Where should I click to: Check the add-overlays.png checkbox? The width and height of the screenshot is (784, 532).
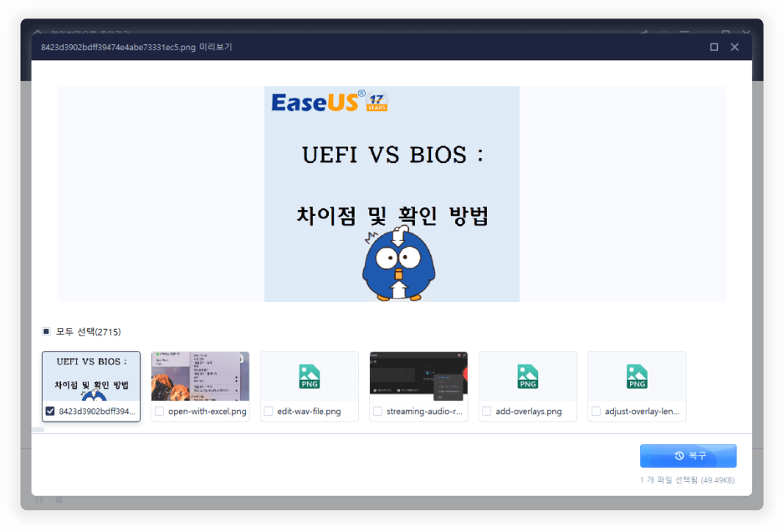(x=487, y=411)
